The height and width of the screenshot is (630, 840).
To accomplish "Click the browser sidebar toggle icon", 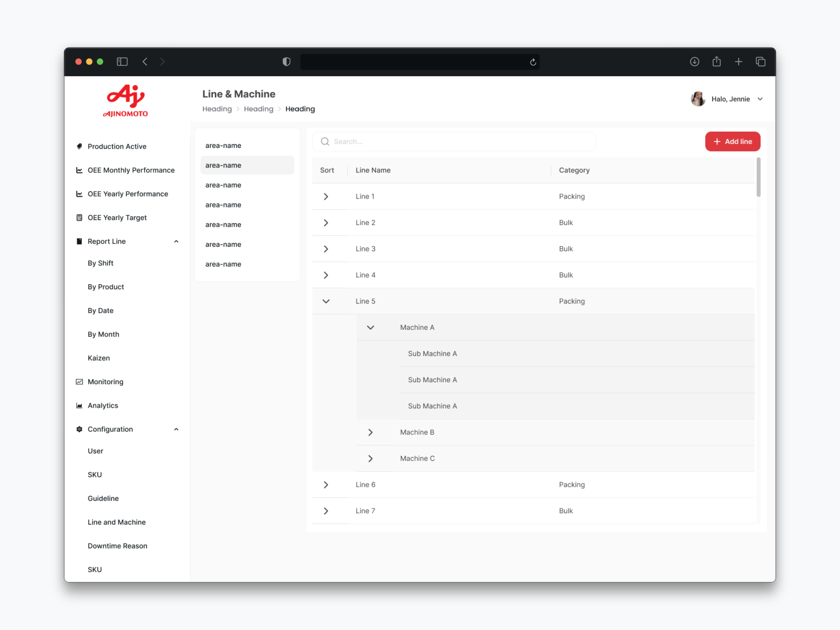I will pos(122,62).
